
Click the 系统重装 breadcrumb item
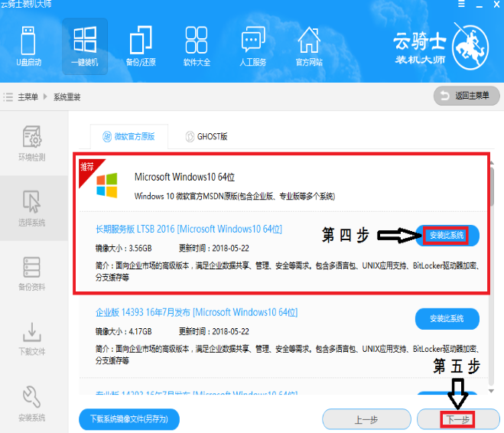click(x=67, y=96)
